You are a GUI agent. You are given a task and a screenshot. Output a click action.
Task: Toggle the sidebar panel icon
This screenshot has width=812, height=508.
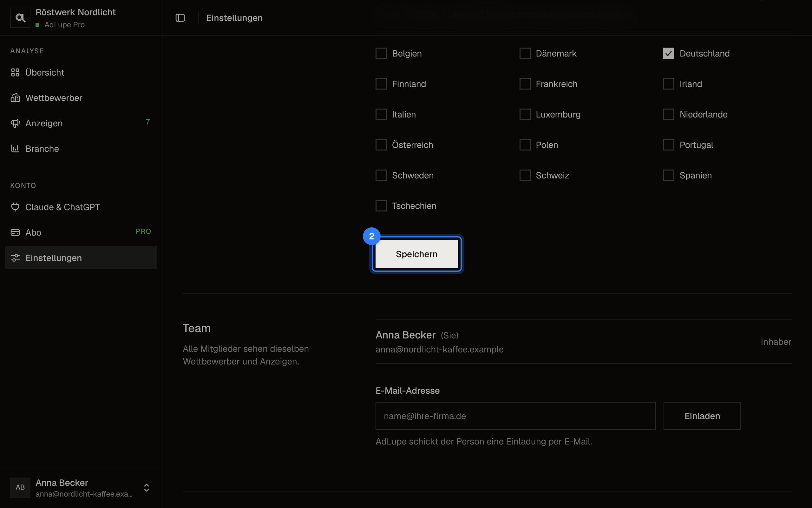click(180, 18)
